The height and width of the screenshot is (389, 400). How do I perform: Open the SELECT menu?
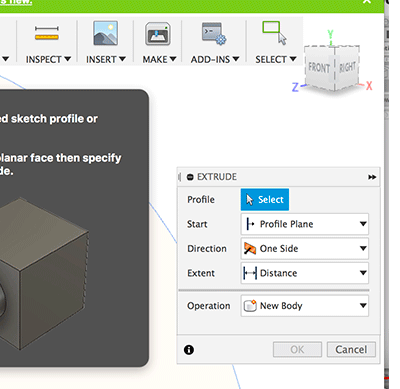tap(276, 59)
